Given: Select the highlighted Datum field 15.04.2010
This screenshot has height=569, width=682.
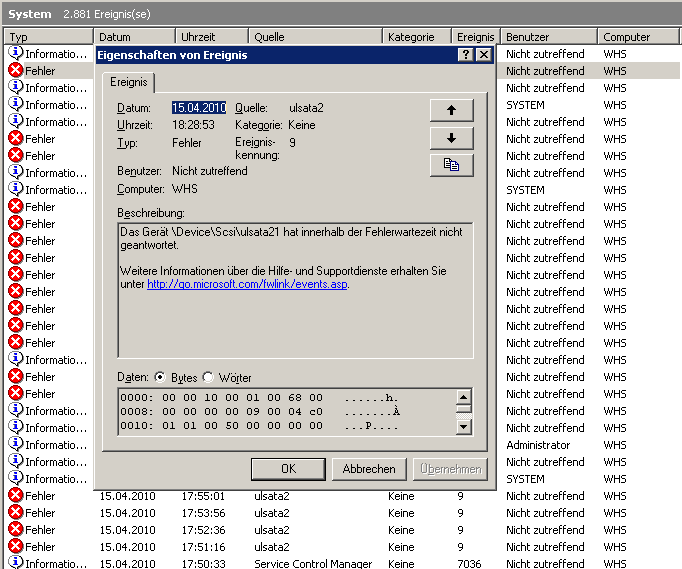Looking at the screenshot, I should (x=199, y=107).
